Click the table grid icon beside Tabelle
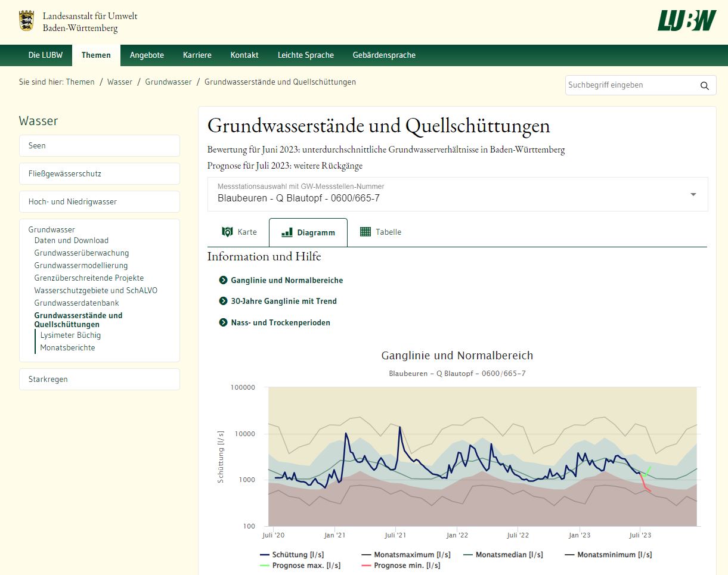Image resolution: width=728 pixels, height=575 pixels. tap(365, 232)
